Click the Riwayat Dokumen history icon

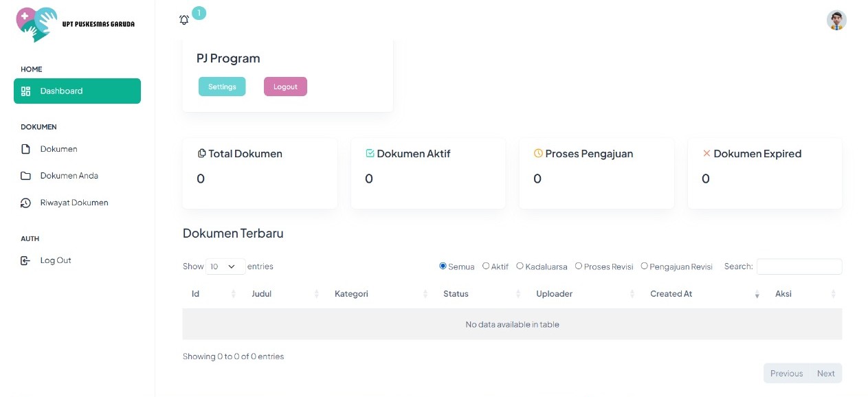tap(25, 203)
